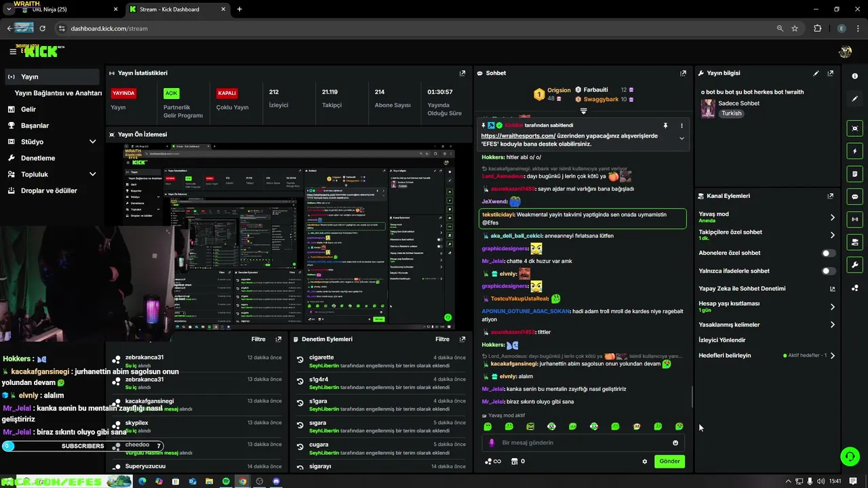Click the info icon in the right rail
868x488 pixels.
tap(855, 76)
